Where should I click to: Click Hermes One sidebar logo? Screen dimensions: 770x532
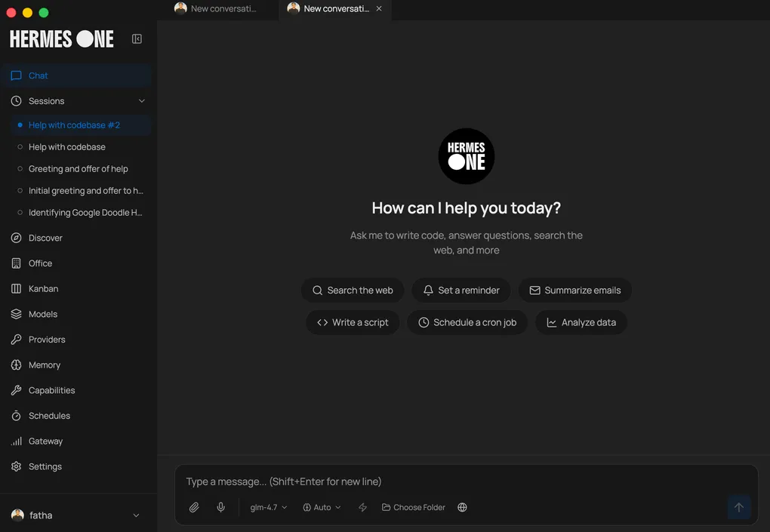(x=62, y=38)
